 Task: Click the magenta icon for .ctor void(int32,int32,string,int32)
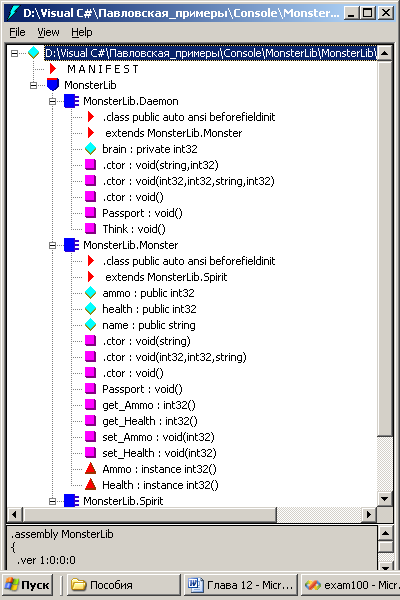[90, 181]
